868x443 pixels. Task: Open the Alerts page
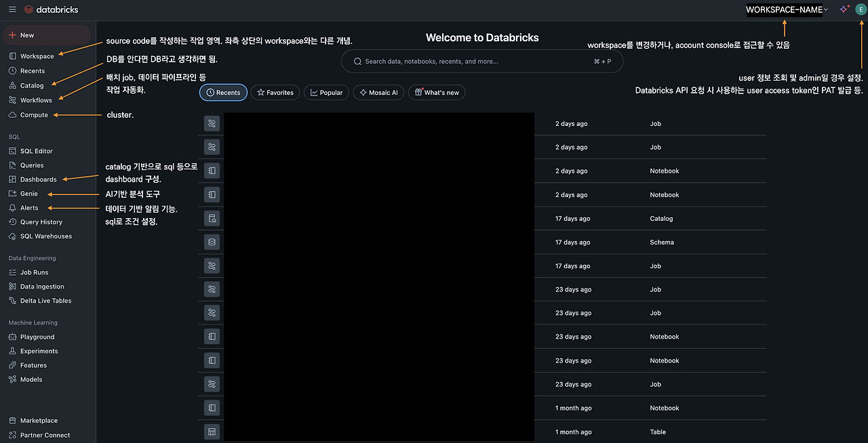[28, 207]
